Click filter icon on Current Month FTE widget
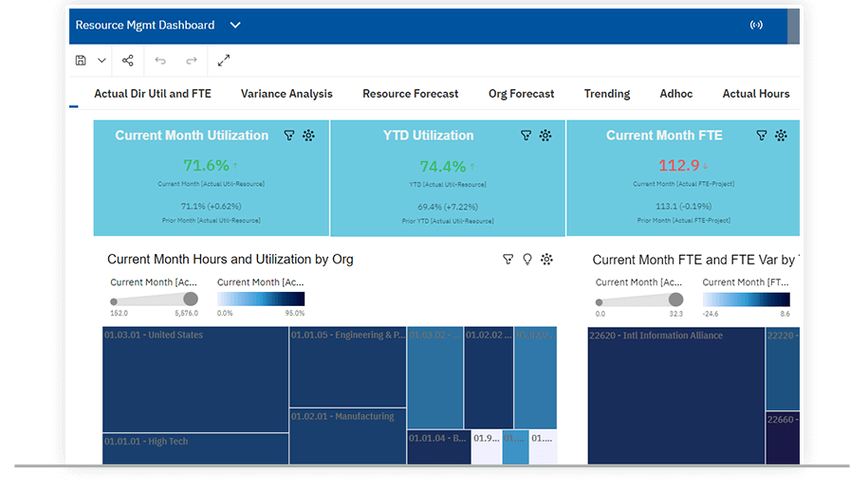The height and width of the screenshot is (489, 868). 761,136
